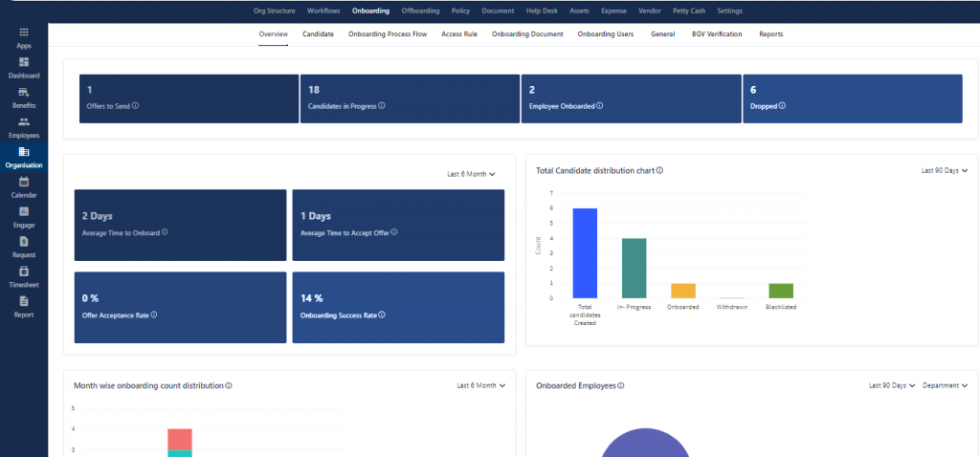The width and height of the screenshot is (980, 457).
Task: Click info icon beside Total Candidate distribution chart
Action: tap(660, 170)
